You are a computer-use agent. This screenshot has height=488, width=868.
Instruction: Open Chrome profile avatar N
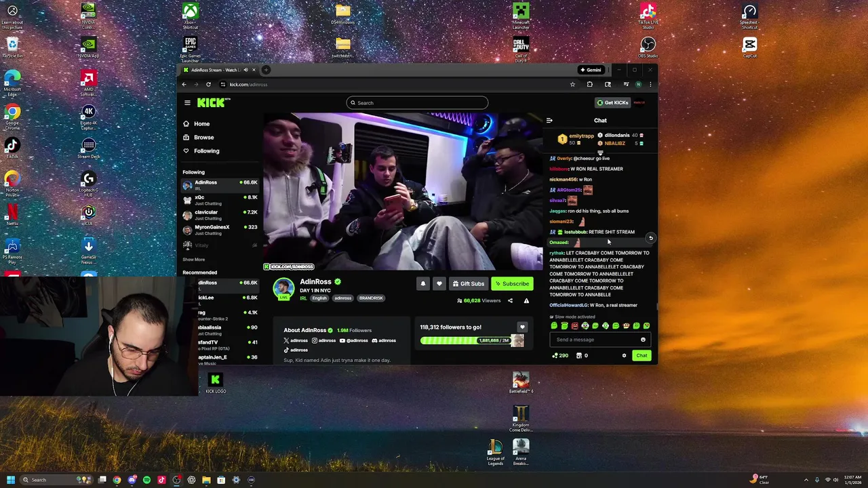pos(638,85)
